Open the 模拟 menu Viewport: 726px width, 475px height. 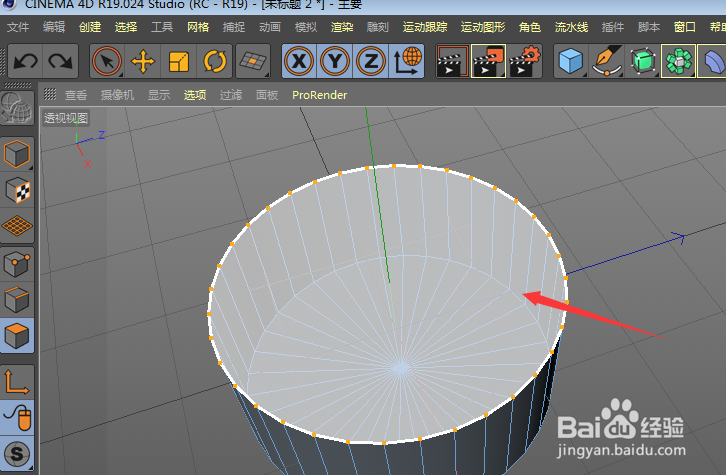[306, 27]
